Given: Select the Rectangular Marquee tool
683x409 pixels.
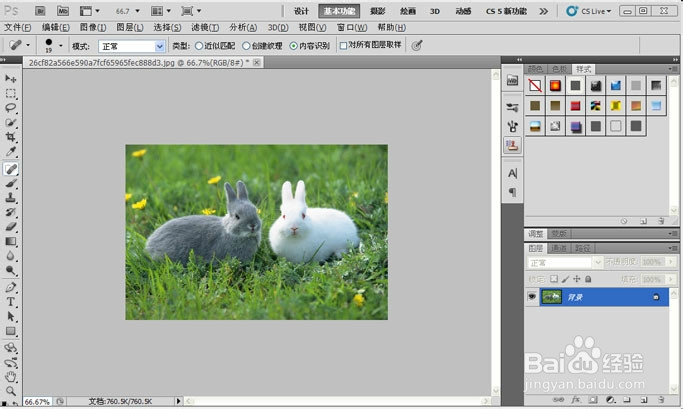Looking at the screenshot, I should tap(10, 94).
